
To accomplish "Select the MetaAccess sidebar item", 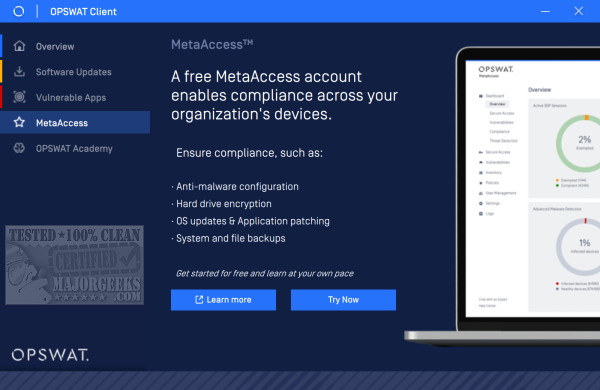I will pyautogui.click(x=75, y=122).
